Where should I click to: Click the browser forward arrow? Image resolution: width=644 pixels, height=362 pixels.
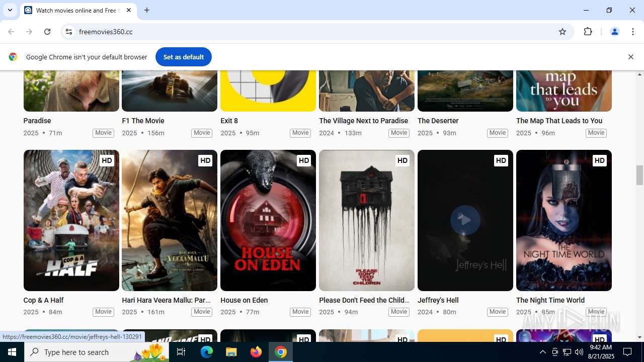coord(29,32)
